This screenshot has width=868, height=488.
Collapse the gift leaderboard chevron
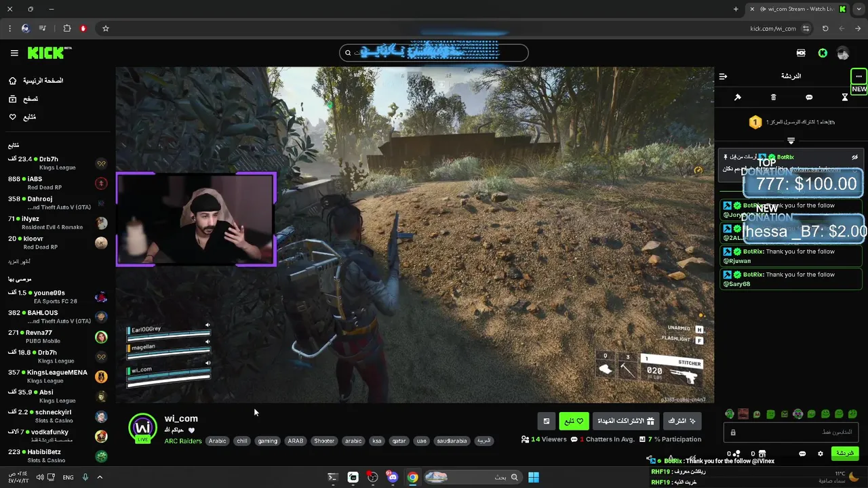pos(791,140)
